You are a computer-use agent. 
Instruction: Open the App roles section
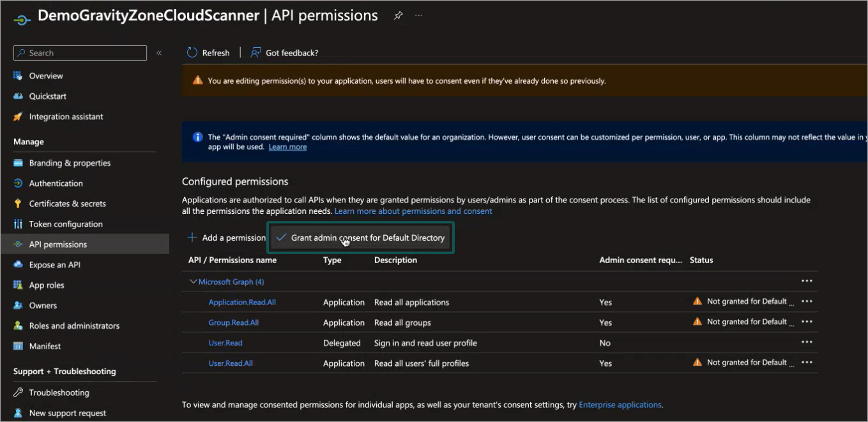click(x=47, y=285)
